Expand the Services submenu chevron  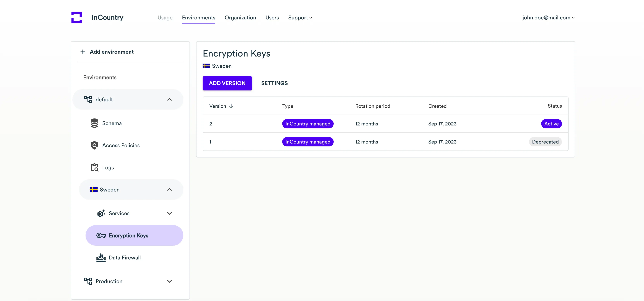coord(169,213)
